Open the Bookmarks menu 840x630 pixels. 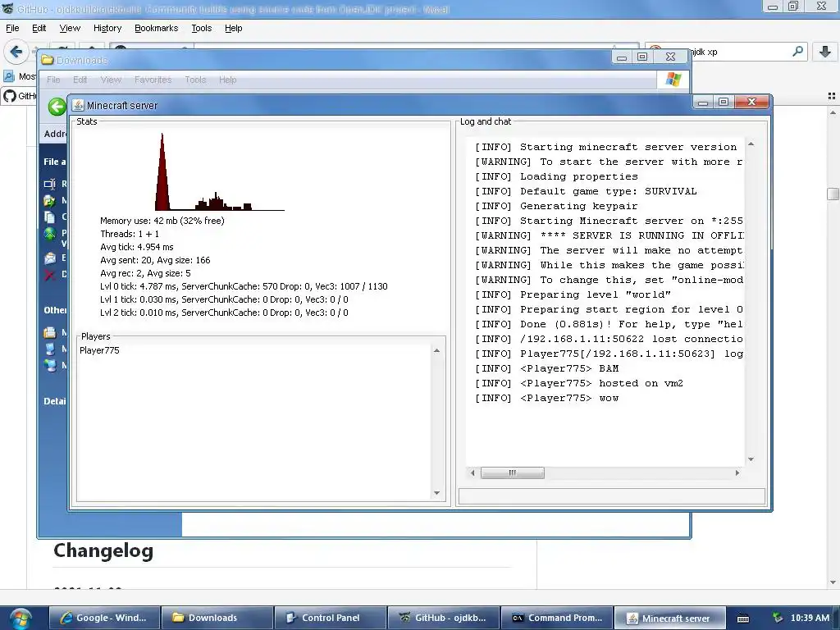tap(157, 29)
